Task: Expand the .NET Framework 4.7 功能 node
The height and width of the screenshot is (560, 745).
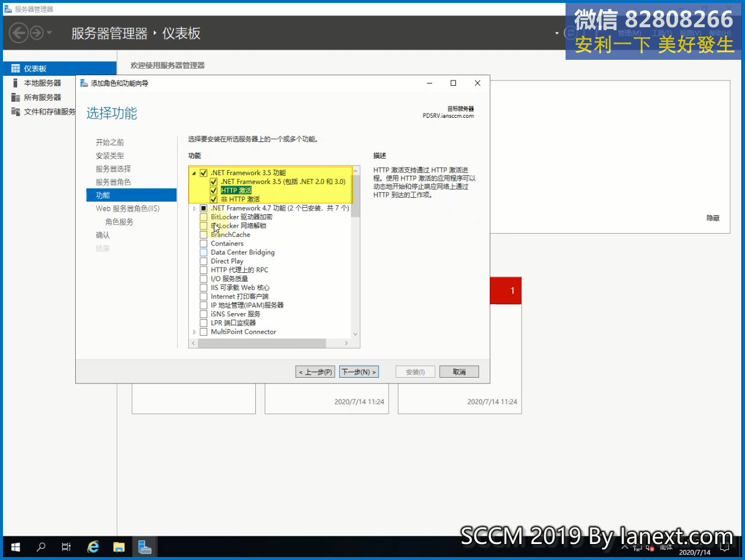Action: [194, 208]
